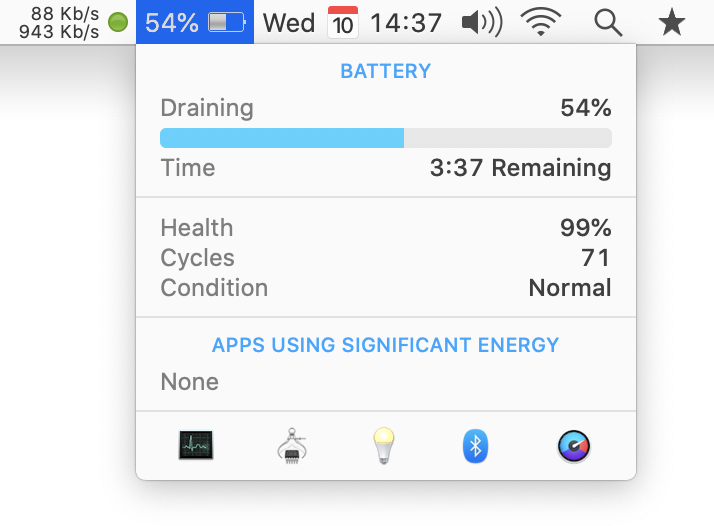Image resolution: width=714 pixels, height=526 pixels.
Task: Open the 14:37 clock menu
Action: (x=406, y=23)
